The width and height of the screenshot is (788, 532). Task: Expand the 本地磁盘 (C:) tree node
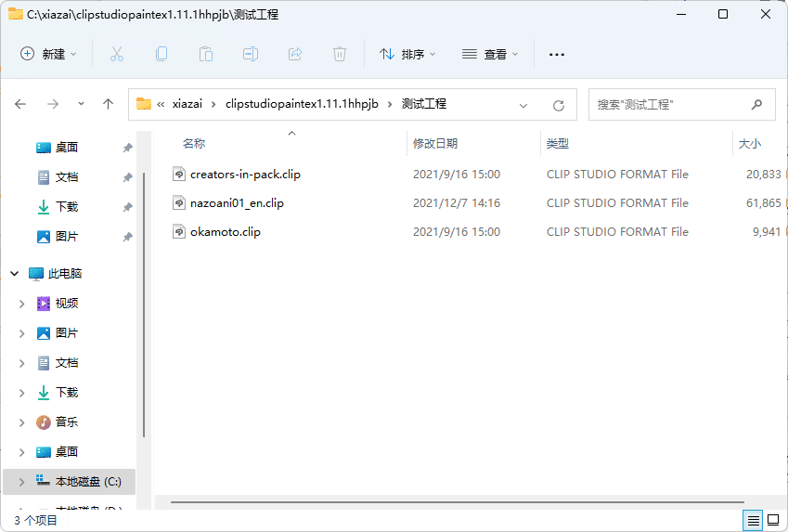pyautogui.click(x=21, y=482)
